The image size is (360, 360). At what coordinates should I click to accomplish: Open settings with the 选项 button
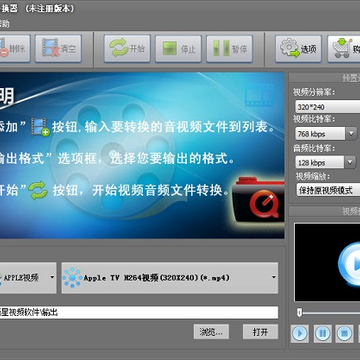point(298,49)
